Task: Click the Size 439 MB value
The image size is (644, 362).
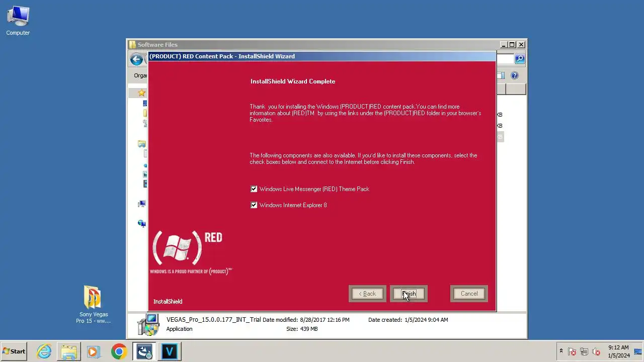Action: click(x=309, y=329)
